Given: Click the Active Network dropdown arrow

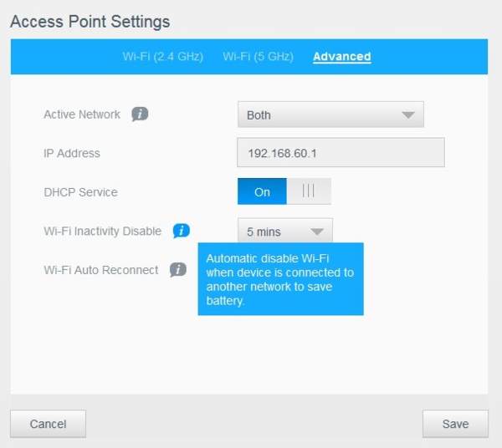Looking at the screenshot, I should point(407,115).
